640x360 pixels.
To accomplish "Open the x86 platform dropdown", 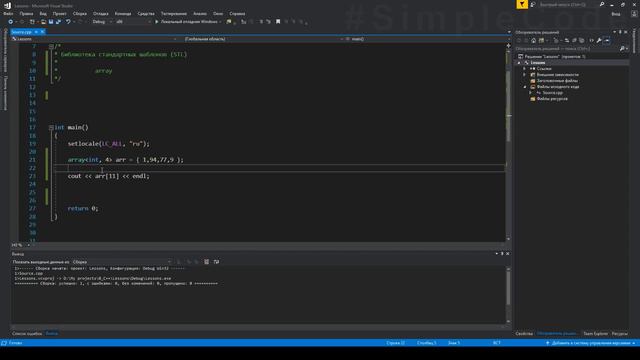I will [133, 22].
